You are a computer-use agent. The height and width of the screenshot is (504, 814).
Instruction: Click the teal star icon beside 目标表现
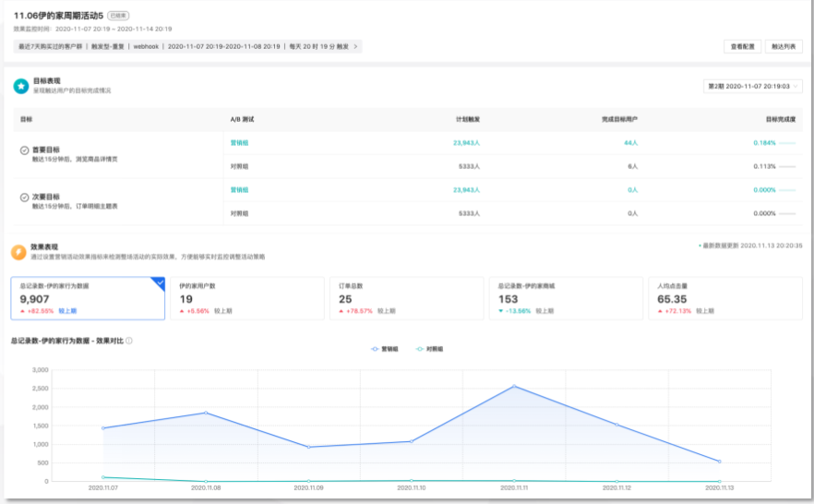tap(21, 86)
